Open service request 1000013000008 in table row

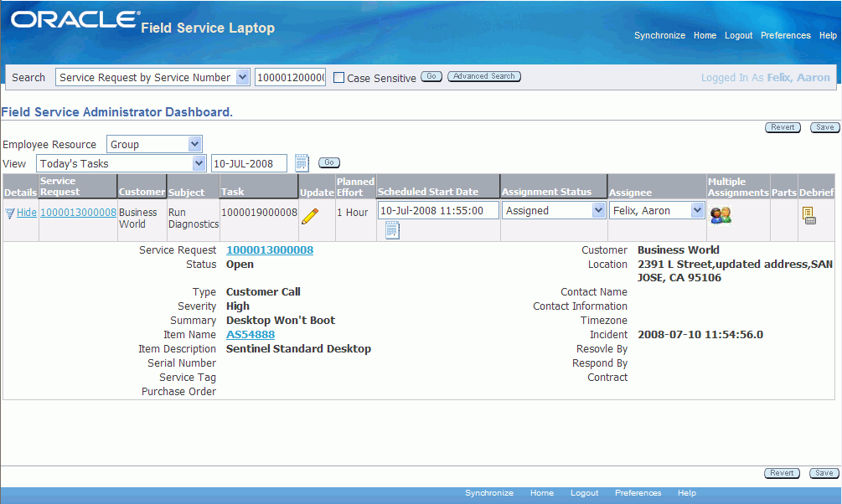point(79,213)
